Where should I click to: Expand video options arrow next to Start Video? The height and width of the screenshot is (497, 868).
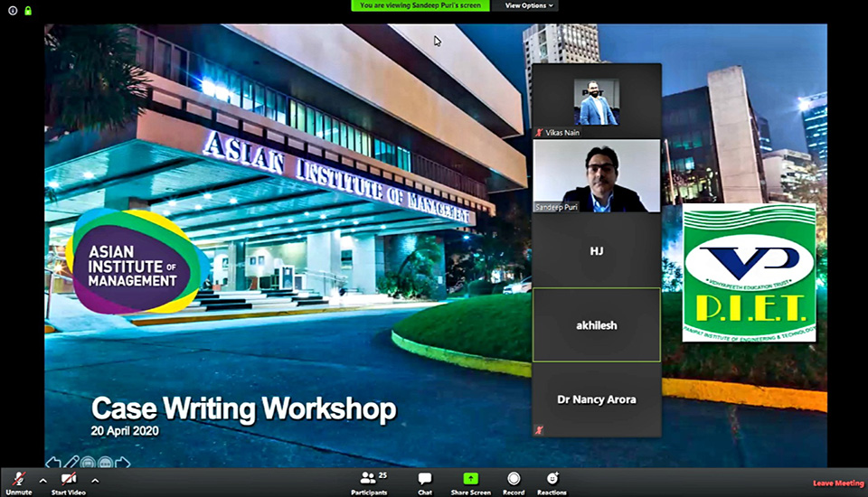(x=95, y=481)
